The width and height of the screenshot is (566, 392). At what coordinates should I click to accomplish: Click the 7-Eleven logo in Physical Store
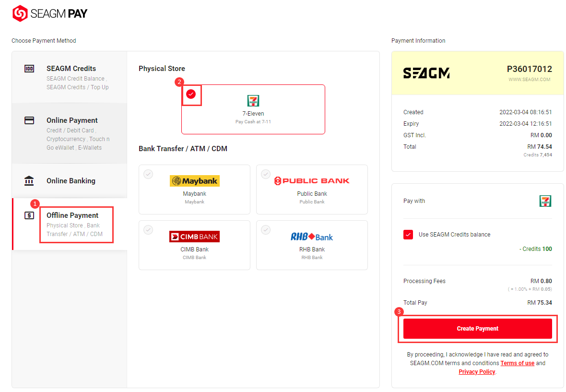(253, 101)
